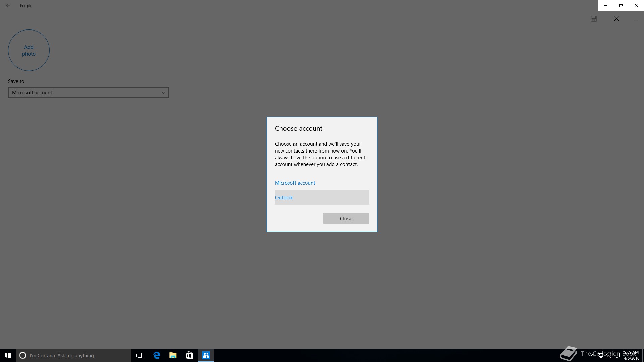Open Task View from the taskbar

(x=140, y=355)
